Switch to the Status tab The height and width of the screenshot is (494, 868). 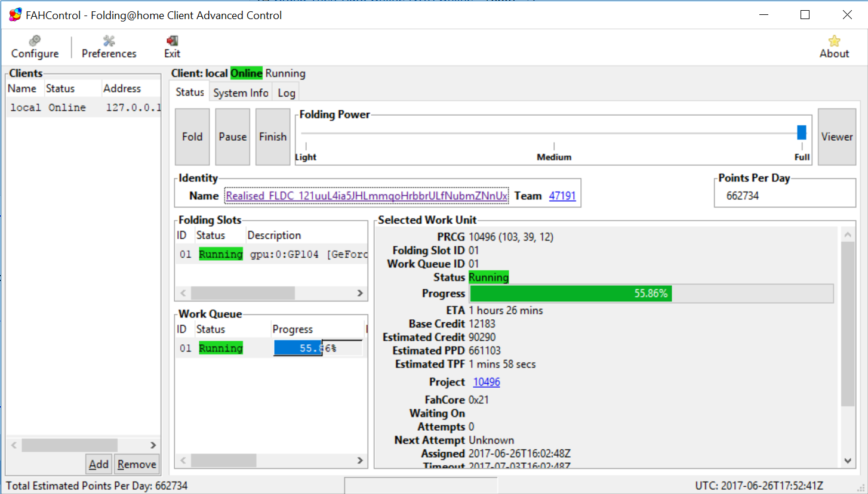(190, 92)
